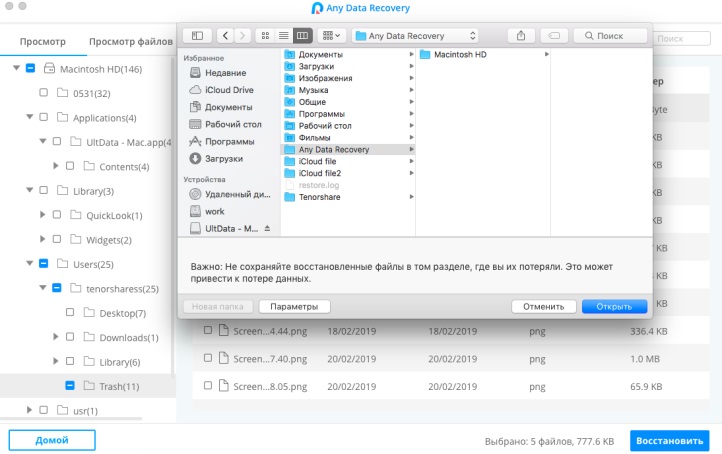722x454 pixels.
Task: Select Музыка folder in column browser
Action: (x=348, y=90)
